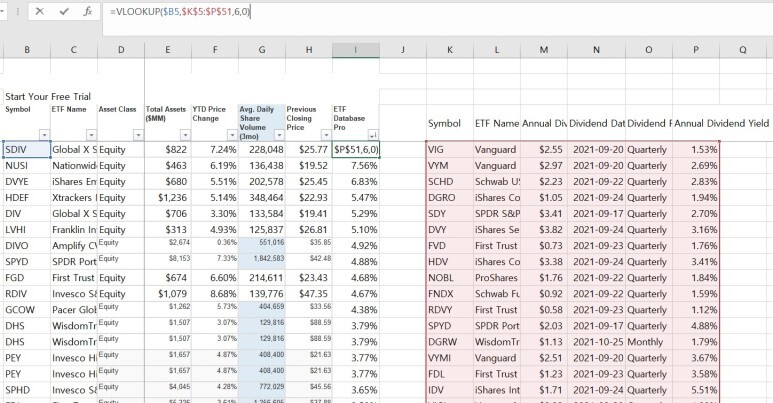The height and width of the screenshot is (403, 773).
Task: Click inside the formula bar text
Action: (180, 12)
